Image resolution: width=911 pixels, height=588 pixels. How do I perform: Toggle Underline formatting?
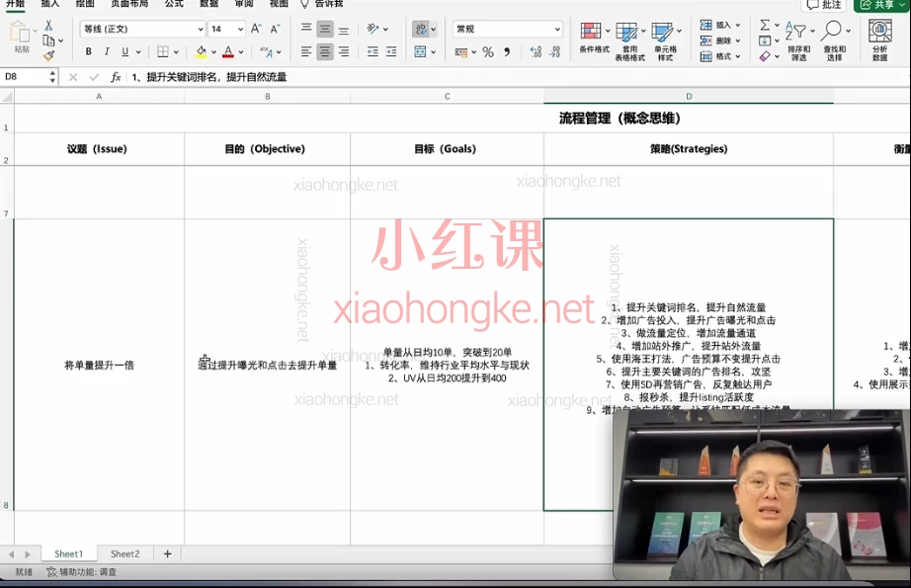124,51
